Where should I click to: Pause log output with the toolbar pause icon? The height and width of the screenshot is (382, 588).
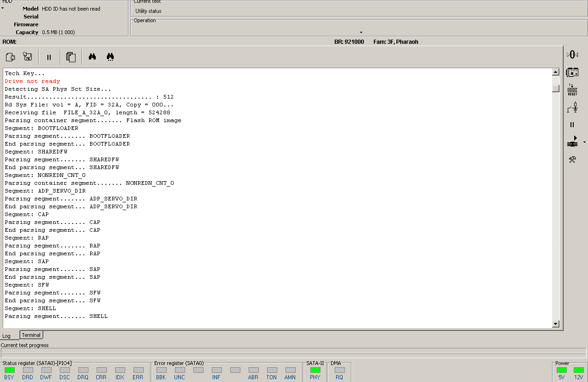(49, 57)
